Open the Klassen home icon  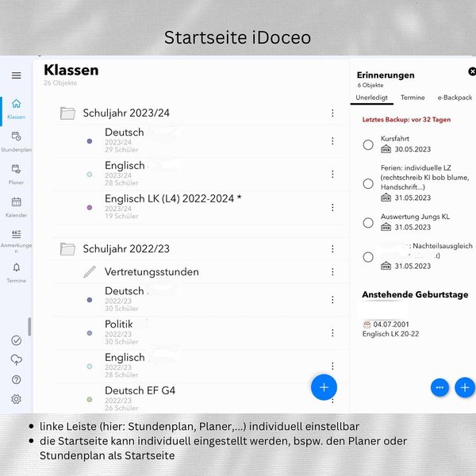click(17, 104)
